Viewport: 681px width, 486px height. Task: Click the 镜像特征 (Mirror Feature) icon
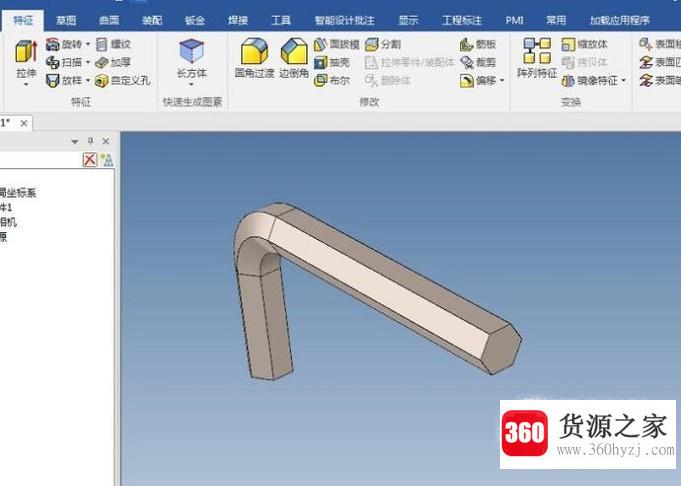pyautogui.click(x=568, y=80)
